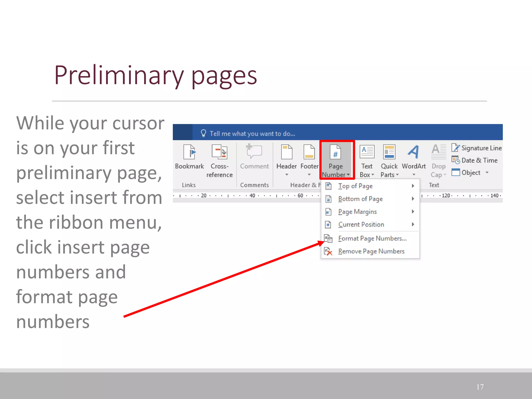Image resolution: width=532 pixels, height=399 pixels.
Task: Click the Comments group label
Action: coord(254,185)
